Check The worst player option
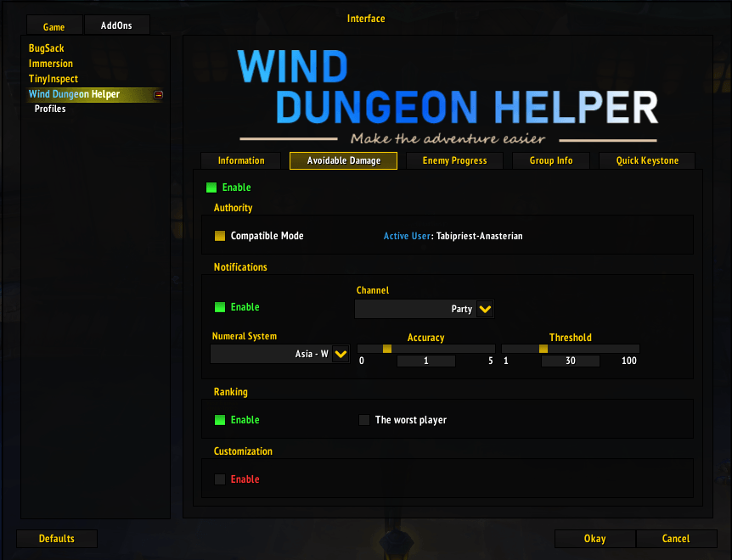The width and height of the screenshot is (732, 560). (364, 420)
